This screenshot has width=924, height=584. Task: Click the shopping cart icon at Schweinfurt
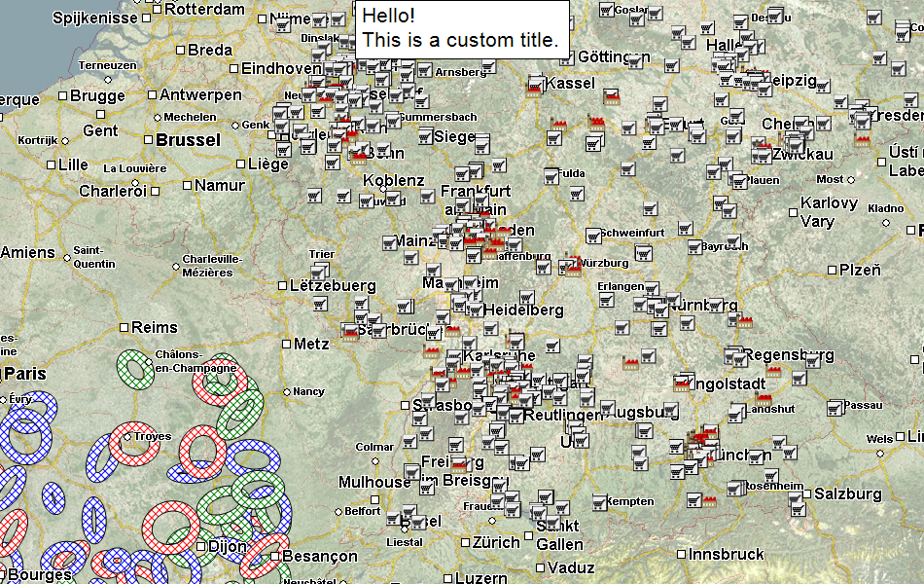pos(594,236)
